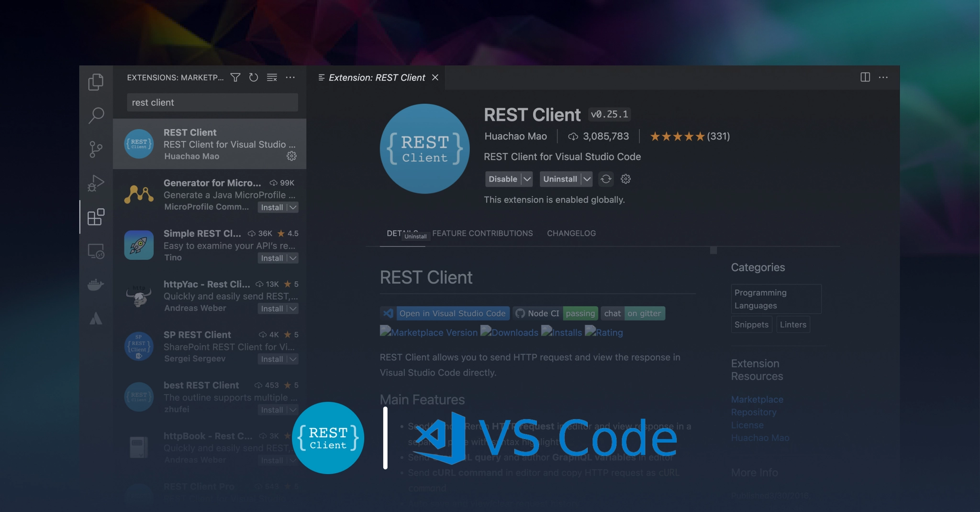Screen dimensions: 980x512
Task: Expand the Uninstall dropdown arrow
Action: click(x=587, y=179)
